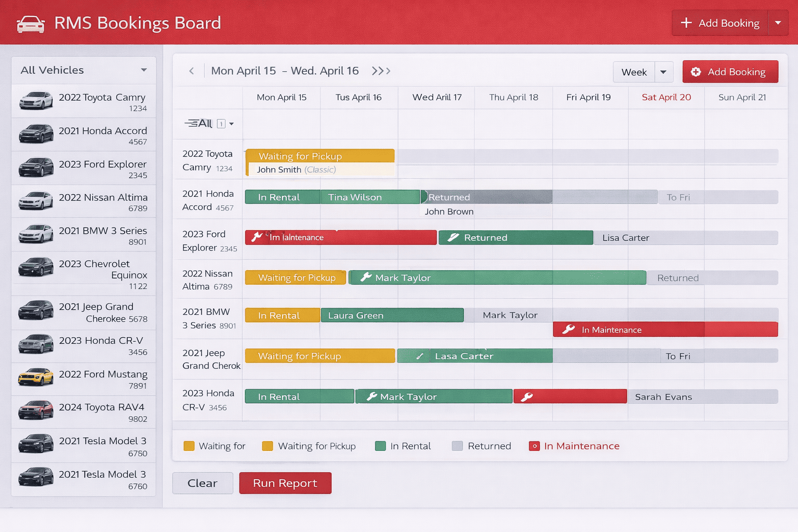Click the wrench icon on Ford Explorer maintenance bar
This screenshot has height=532, width=798.
point(257,237)
